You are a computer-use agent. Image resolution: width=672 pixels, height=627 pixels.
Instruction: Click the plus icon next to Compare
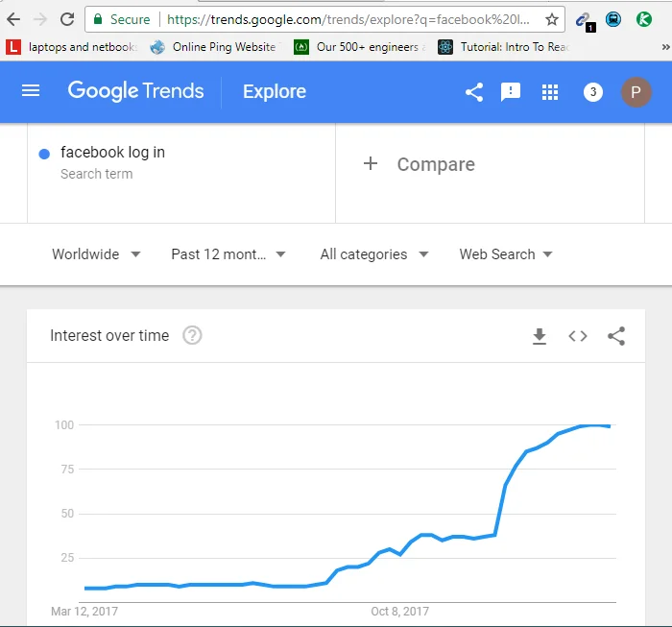pos(371,163)
